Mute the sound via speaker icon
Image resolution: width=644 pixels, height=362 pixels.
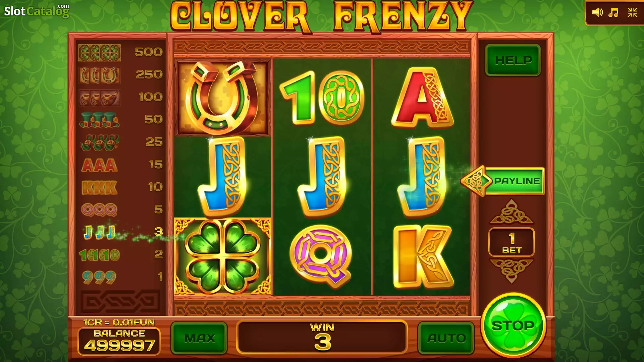tap(597, 13)
